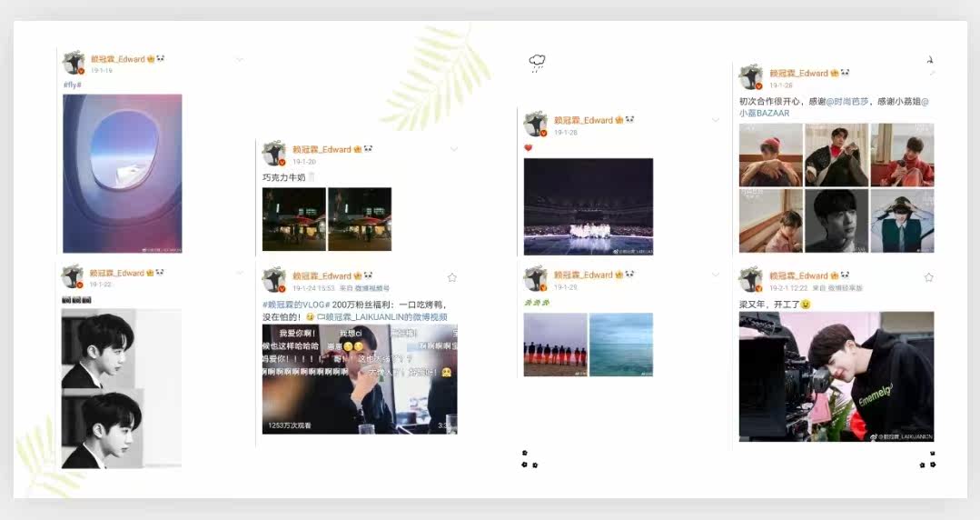Open bottom-right photo in BAZAAR post grid
The width and height of the screenshot is (980, 520).
click(x=903, y=221)
